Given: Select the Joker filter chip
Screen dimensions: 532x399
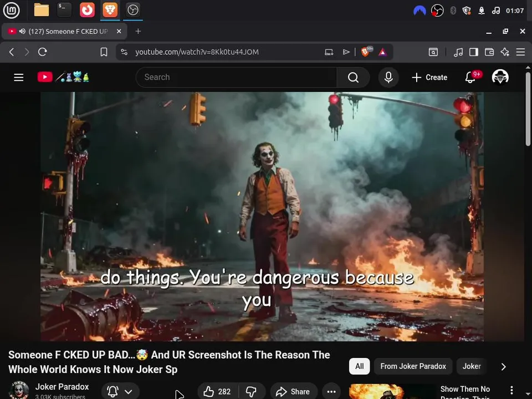Looking at the screenshot, I should pyautogui.click(x=472, y=366).
